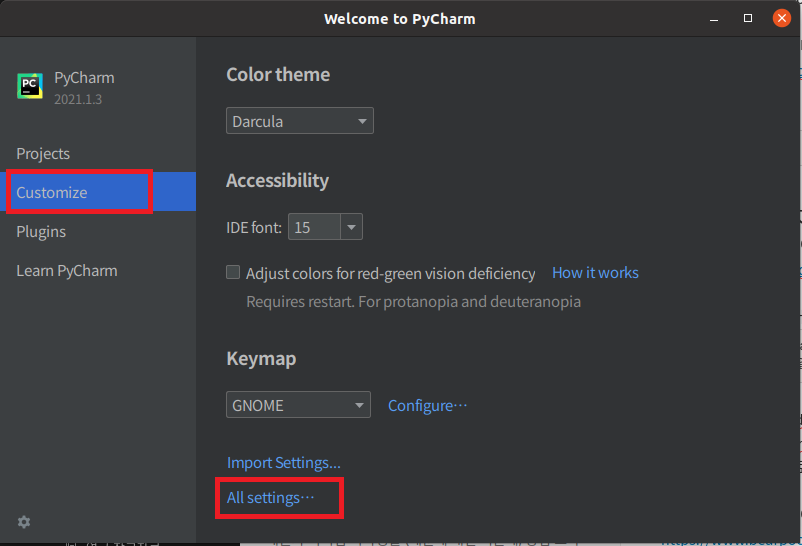Open All settings link
This screenshot has width=802, height=546.
[271, 497]
